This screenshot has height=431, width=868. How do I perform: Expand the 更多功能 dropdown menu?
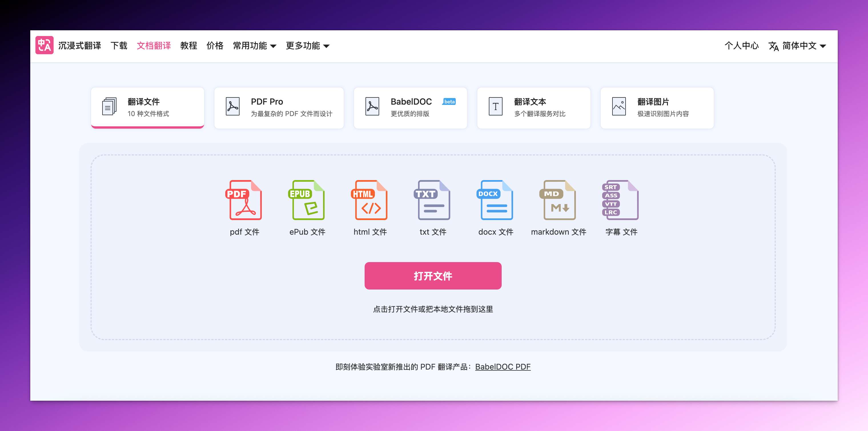(x=307, y=45)
